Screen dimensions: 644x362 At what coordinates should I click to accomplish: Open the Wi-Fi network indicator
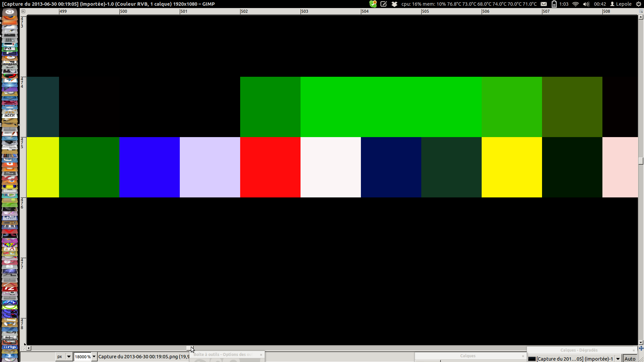pos(576,4)
